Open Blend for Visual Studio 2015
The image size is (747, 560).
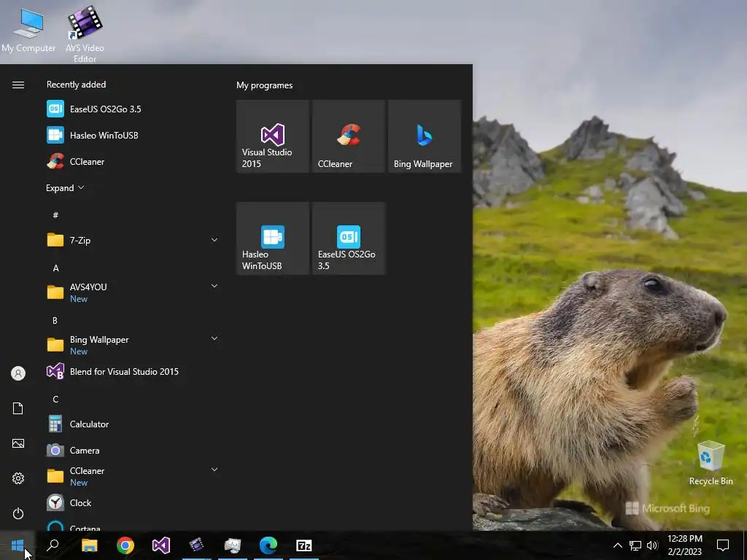pyautogui.click(x=131, y=371)
